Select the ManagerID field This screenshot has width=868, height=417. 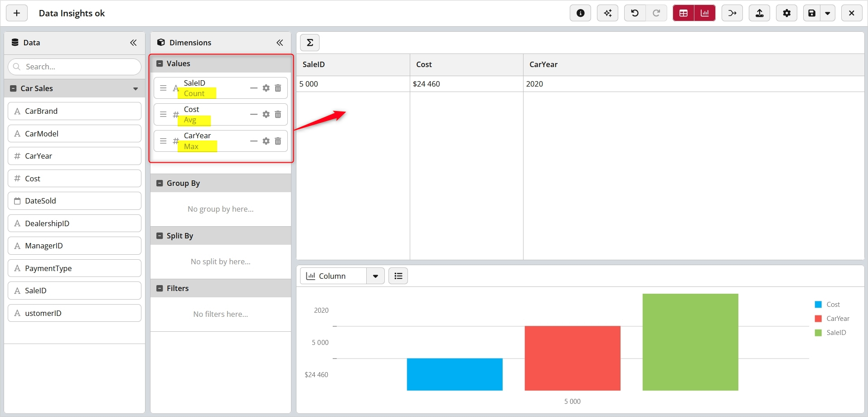(74, 246)
